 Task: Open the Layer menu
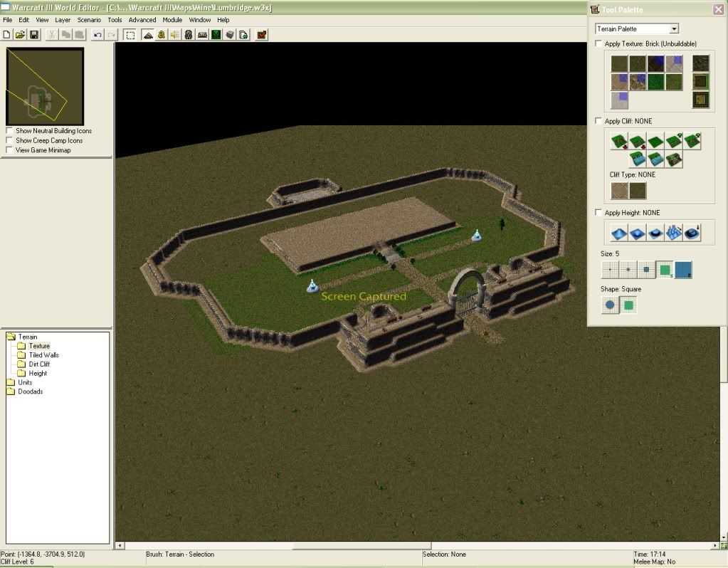click(63, 20)
